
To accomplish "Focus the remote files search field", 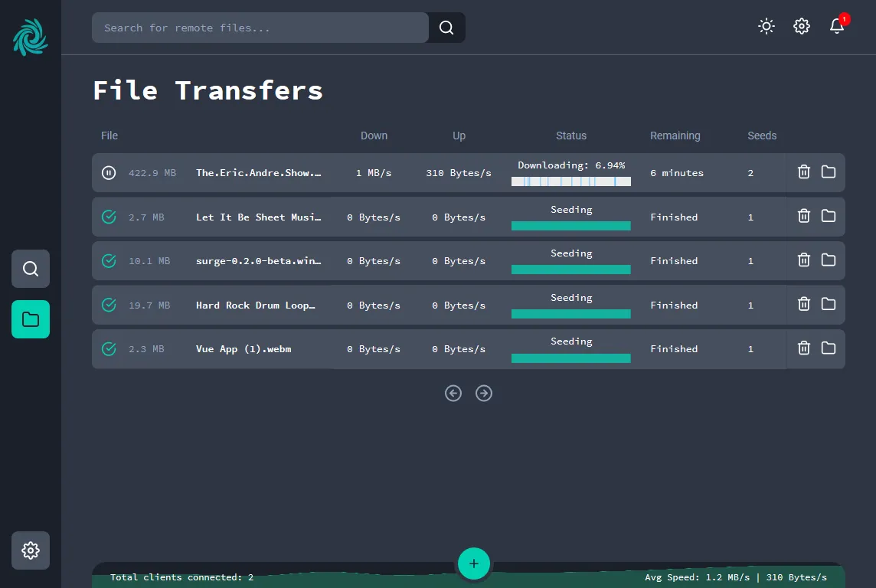I will click(x=260, y=28).
